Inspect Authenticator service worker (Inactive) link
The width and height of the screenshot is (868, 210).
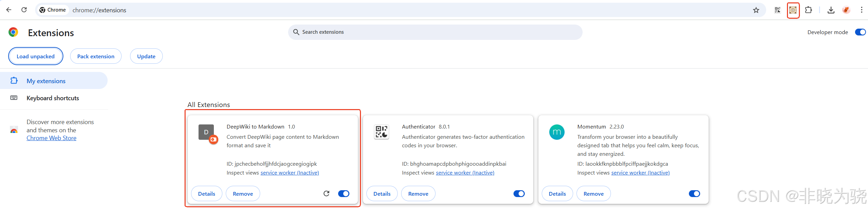click(x=465, y=173)
